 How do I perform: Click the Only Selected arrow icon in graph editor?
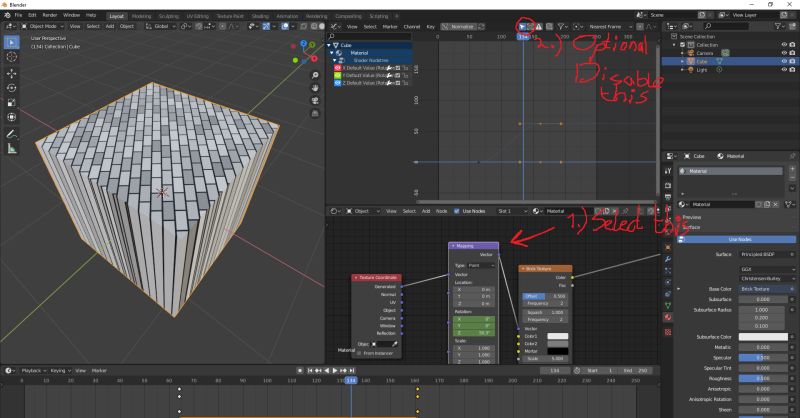(522, 27)
